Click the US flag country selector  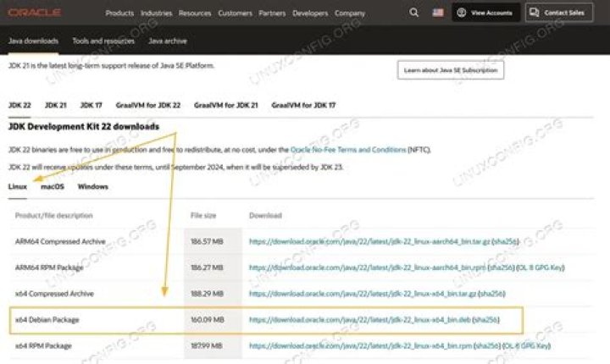(x=438, y=13)
